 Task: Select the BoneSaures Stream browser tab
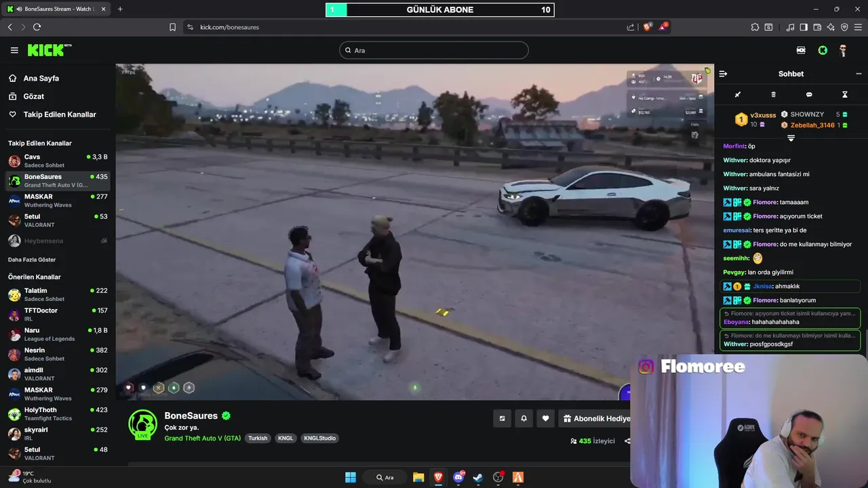(56, 9)
